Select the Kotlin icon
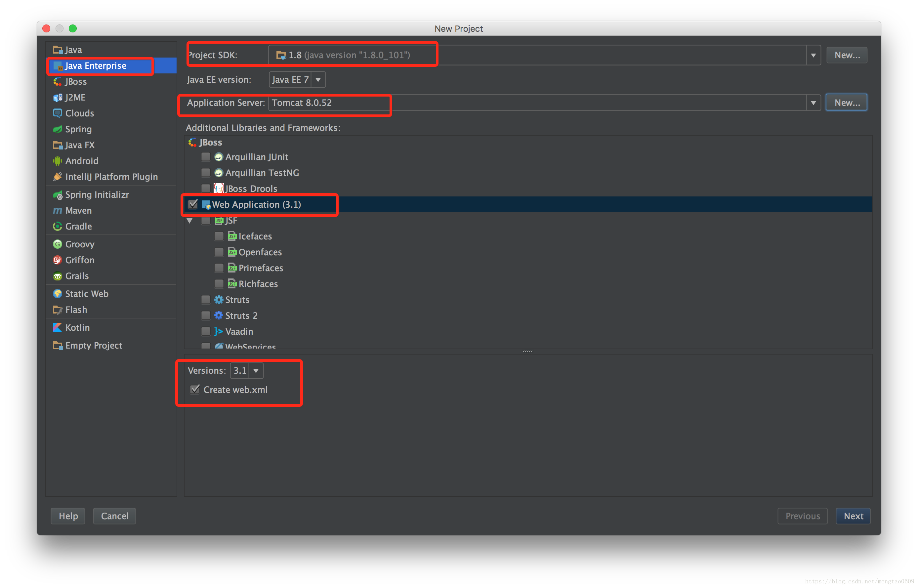The image size is (918, 588). (x=58, y=328)
